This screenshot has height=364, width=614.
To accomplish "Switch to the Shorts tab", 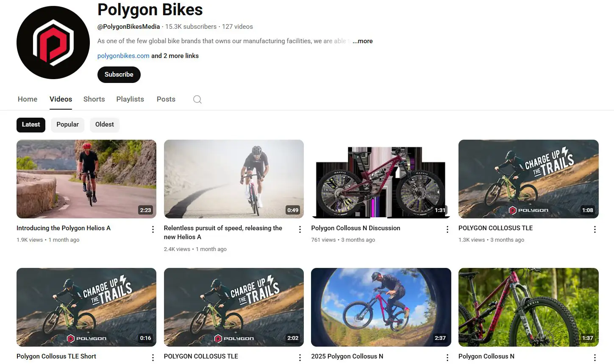I will click(x=94, y=99).
